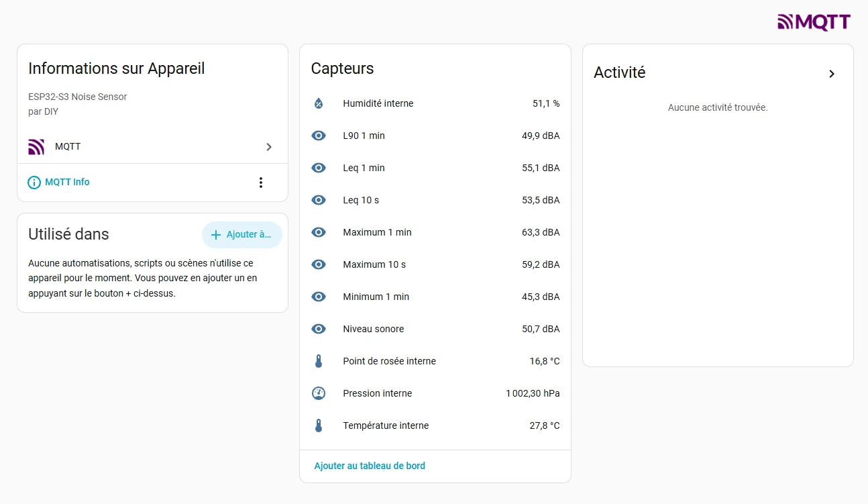Click the thermometer icon for Point de rosée interne

pos(319,361)
